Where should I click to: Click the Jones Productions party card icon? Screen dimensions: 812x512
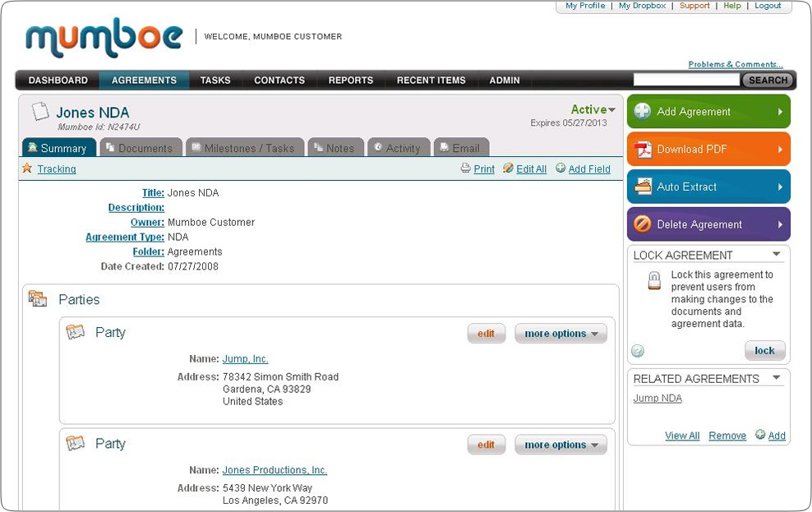[x=75, y=443]
